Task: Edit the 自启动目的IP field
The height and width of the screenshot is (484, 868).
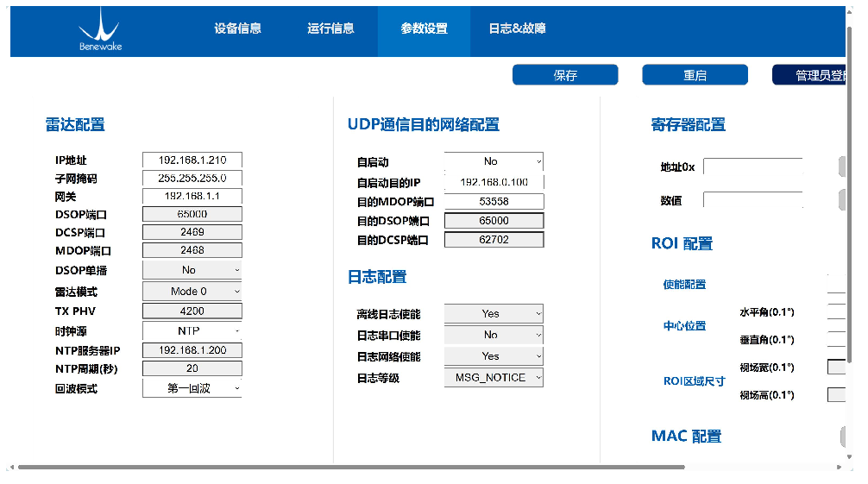Action: pyautogui.click(x=494, y=182)
